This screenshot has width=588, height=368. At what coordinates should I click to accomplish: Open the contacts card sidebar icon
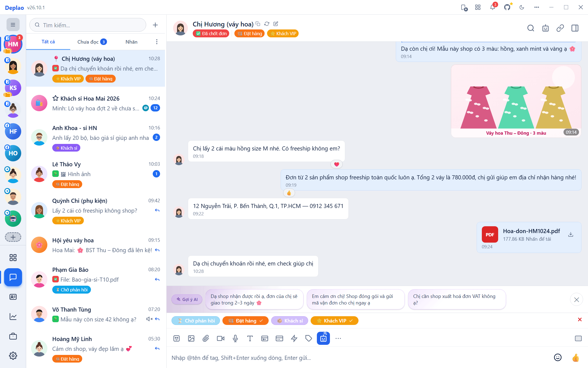click(13, 297)
